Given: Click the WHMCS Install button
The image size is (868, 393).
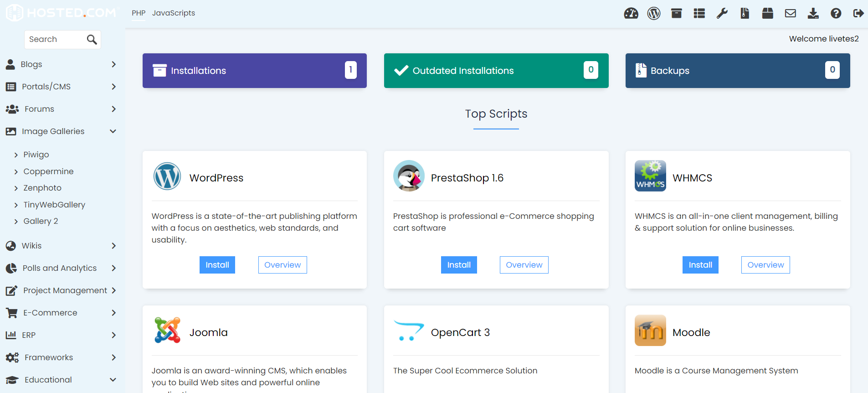Looking at the screenshot, I should click(x=700, y=265).
